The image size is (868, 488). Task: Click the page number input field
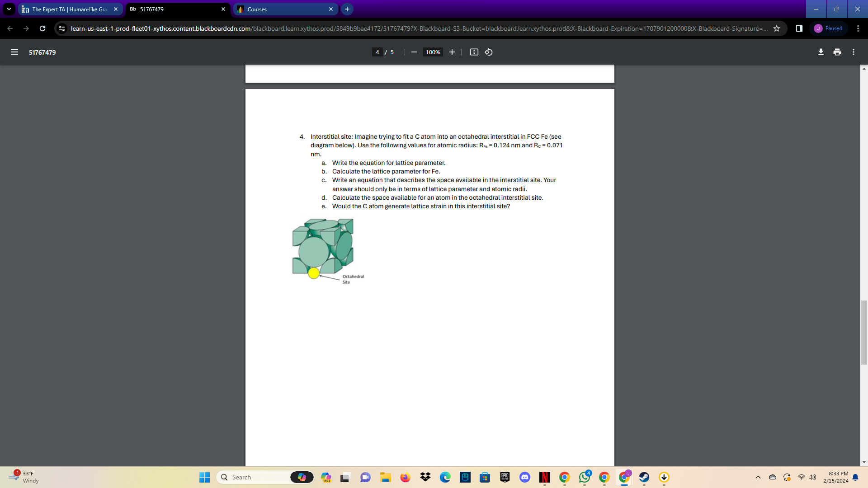coord(377,52)
